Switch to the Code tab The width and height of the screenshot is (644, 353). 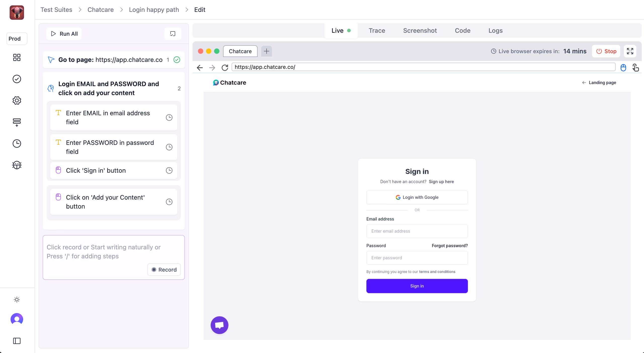(x=463, y=30)
